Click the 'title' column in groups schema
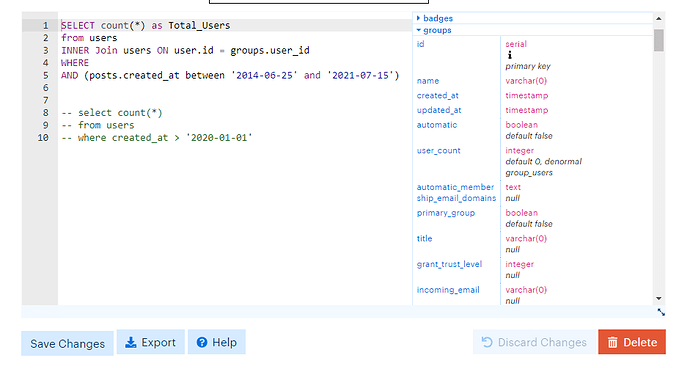690x368 pixels. point(424,239)
